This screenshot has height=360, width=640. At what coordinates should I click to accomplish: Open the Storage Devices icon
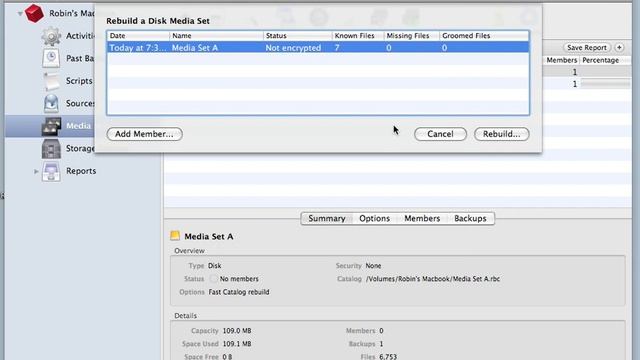pos(51,149)
